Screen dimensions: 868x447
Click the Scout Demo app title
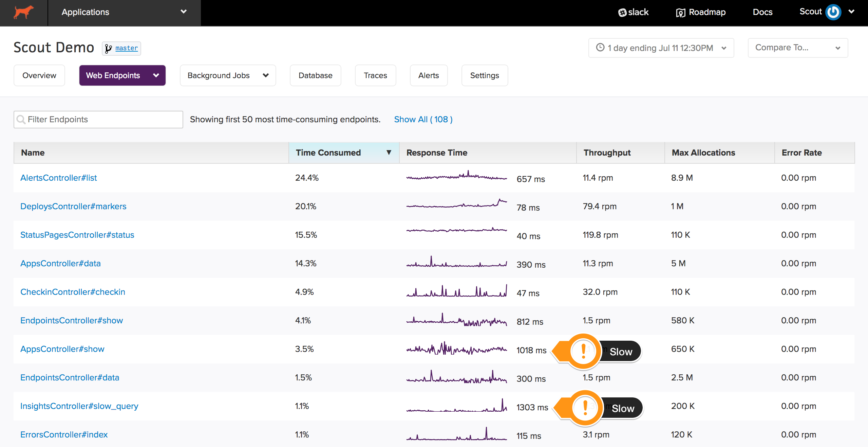pos(54,48)
